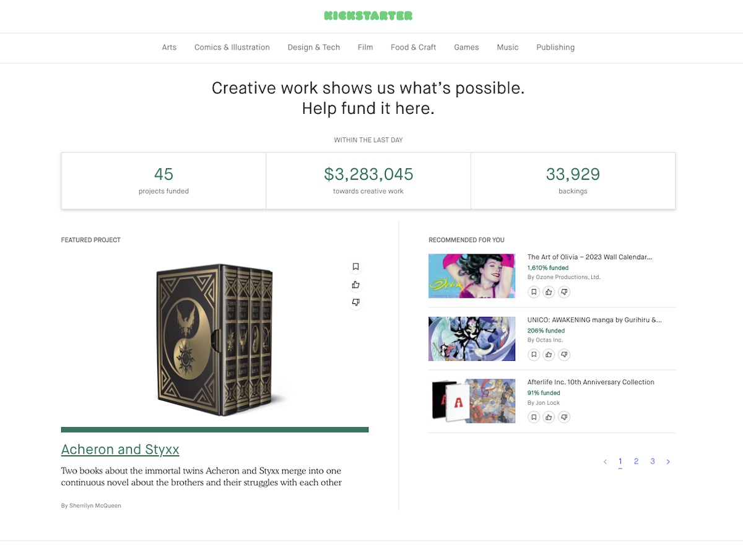This screenshot has height=560, width=743.
Task: Open the Acheron and Styxx project link
Action: click(x=120, y=450)
